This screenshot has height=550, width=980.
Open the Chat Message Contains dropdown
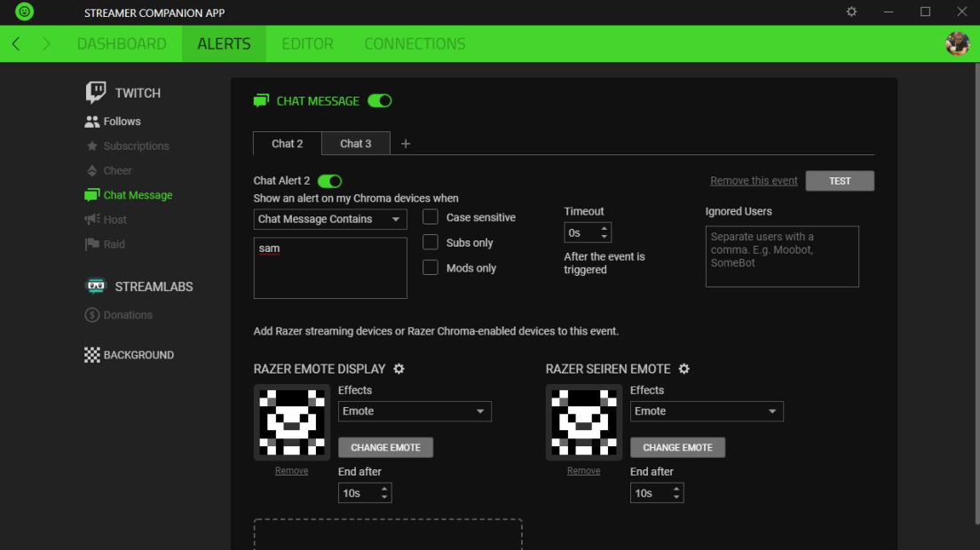pos(329,219)
